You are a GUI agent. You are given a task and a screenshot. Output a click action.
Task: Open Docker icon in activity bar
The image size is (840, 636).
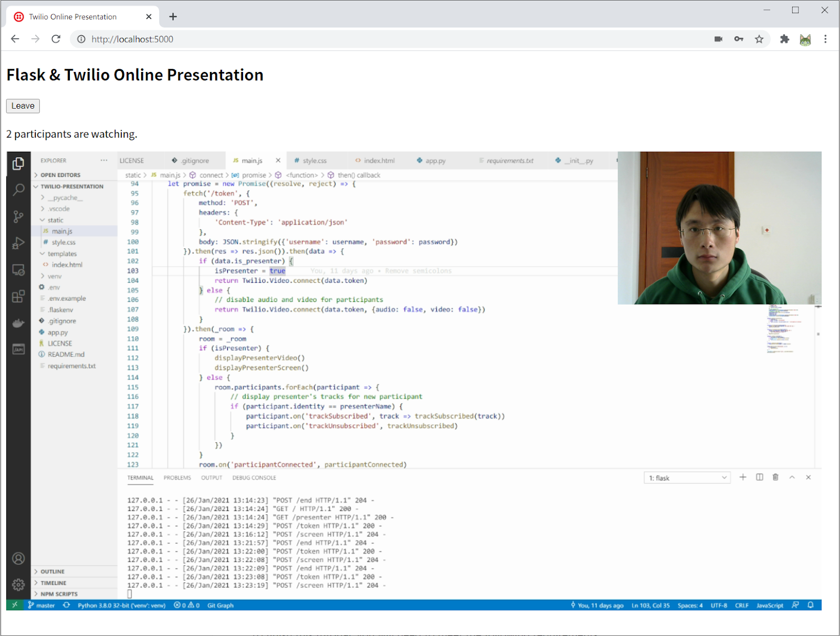click(x=18, y=323)
